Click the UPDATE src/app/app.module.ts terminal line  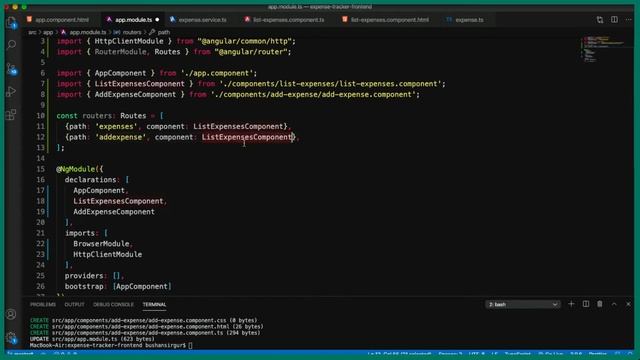click(x=92, y=339)
